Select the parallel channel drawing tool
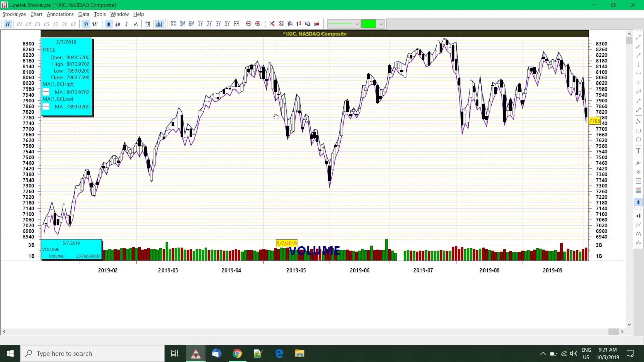The width and height of the screenshot is (644, 362). (638, 82)
